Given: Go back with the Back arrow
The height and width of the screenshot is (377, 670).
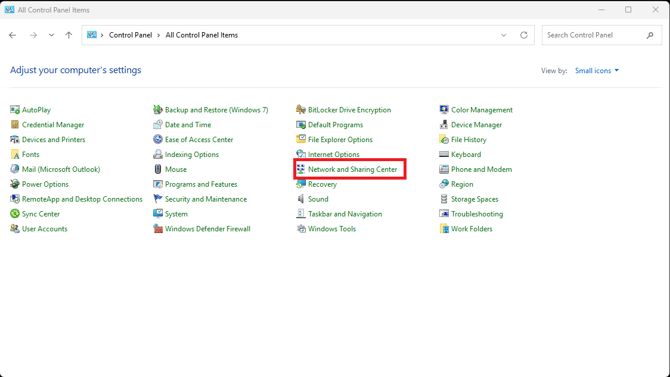Looking at the screenshot, I should pos(12,35).
